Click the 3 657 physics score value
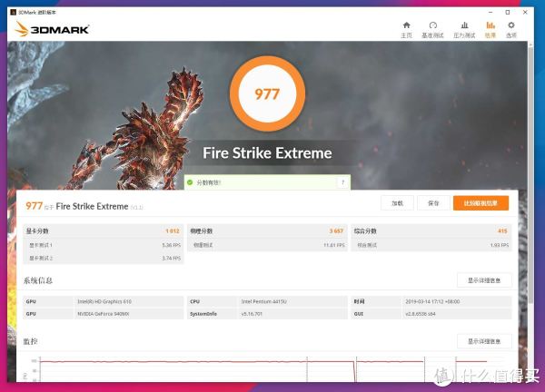The width and height of the screenshot is (545, 392). 336,230
